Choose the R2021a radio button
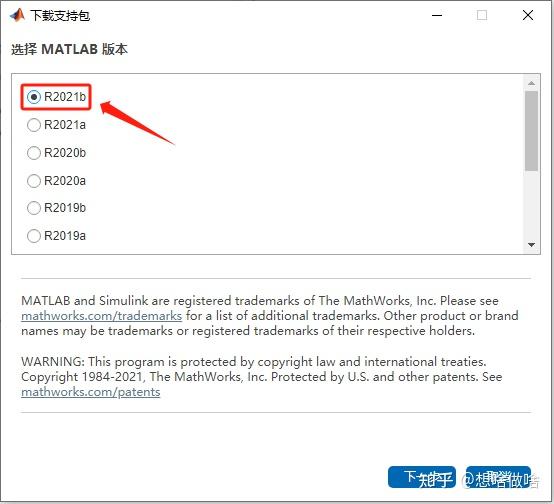 pos(57,125)
